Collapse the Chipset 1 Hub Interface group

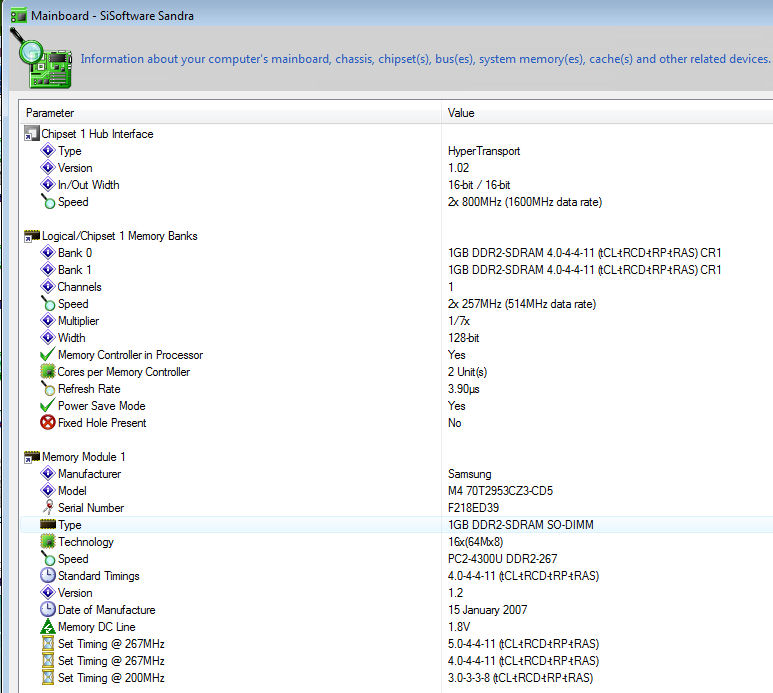31,134
